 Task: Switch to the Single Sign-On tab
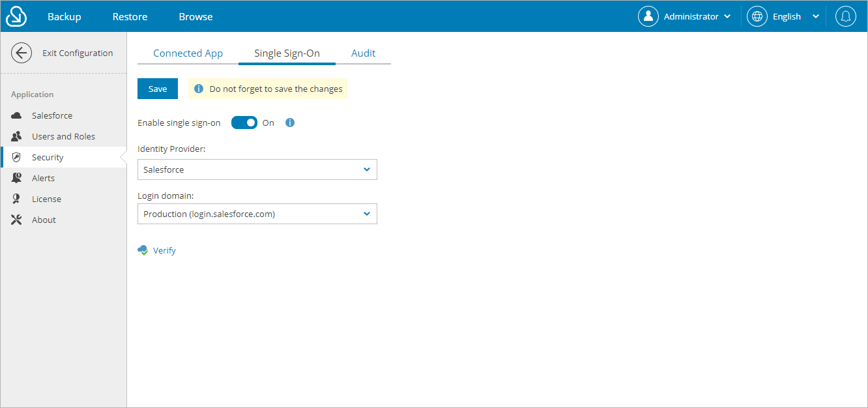[287, 53]
